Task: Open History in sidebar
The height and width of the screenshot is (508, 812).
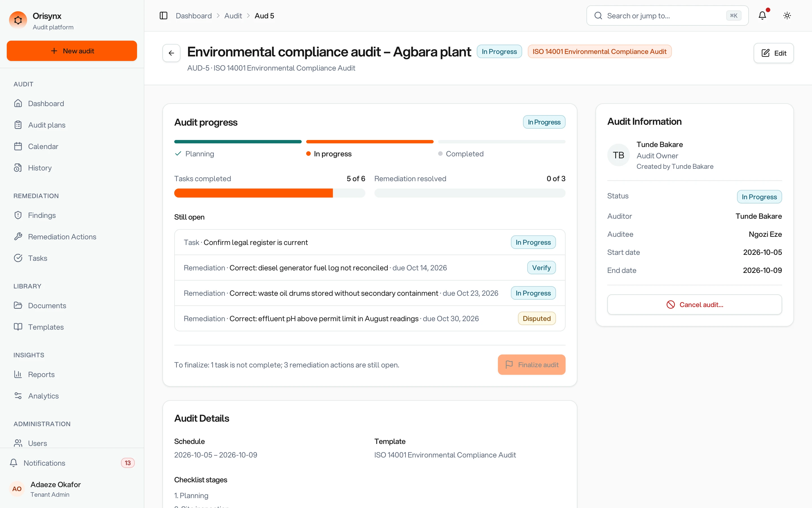Action: 72,168
